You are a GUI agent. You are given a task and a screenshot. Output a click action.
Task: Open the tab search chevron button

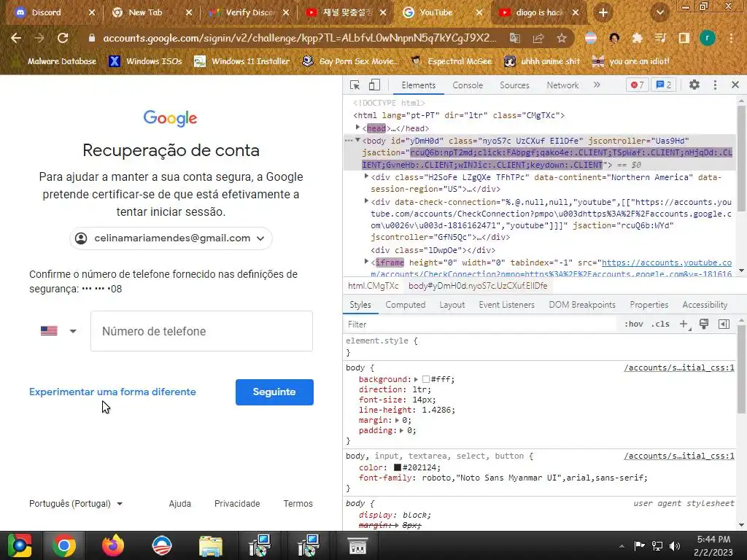coord(659,12)
